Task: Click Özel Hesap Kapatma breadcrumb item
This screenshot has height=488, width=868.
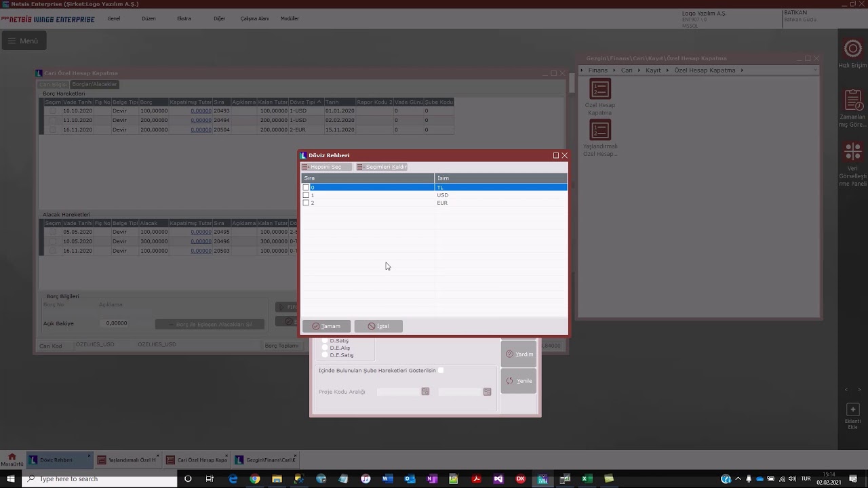Action: coord(705,70)
